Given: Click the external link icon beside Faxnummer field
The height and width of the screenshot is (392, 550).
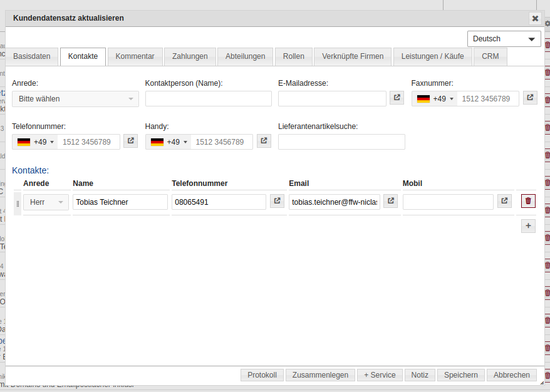Looking at the screenshot, I should pos(530,98).
